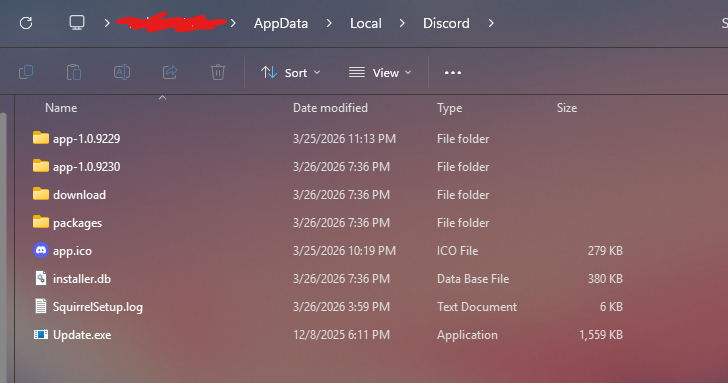This screenshot has height=383, width=728.
Task: Sort by Name column header
Action: point(61,108)
